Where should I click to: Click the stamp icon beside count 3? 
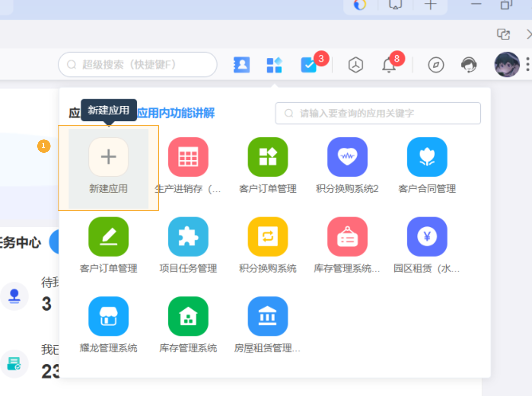click(14, 296)
